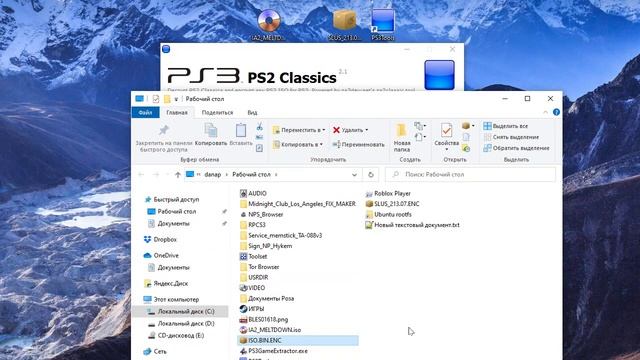
Task: Expand the Properties dropdown arrow
Action: [447, 150]
